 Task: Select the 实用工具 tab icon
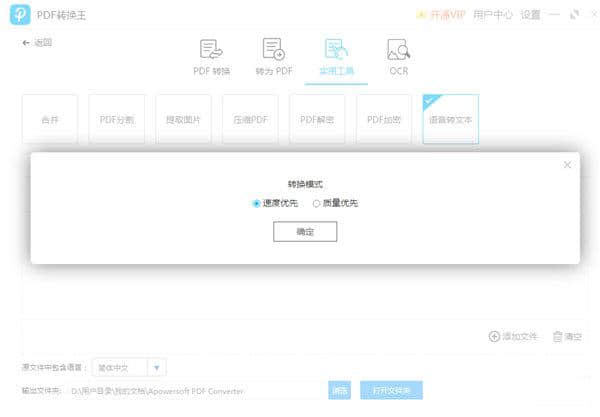(x=335, y=50)
